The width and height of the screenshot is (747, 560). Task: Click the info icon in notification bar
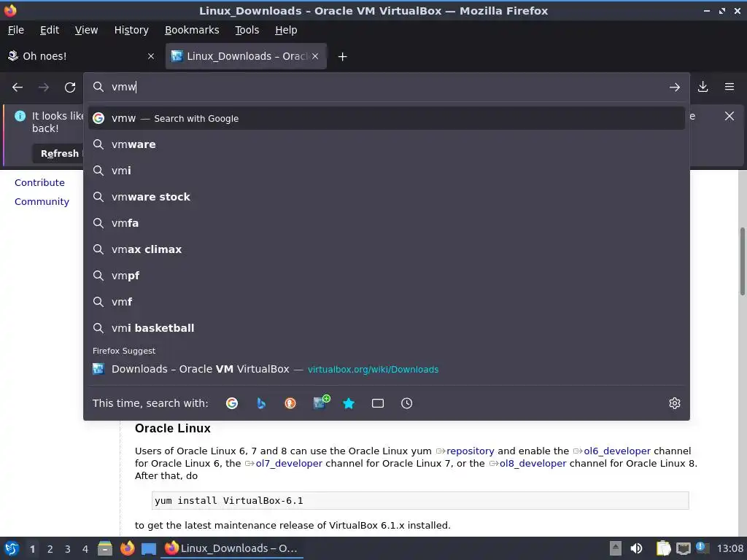[20, 116]
